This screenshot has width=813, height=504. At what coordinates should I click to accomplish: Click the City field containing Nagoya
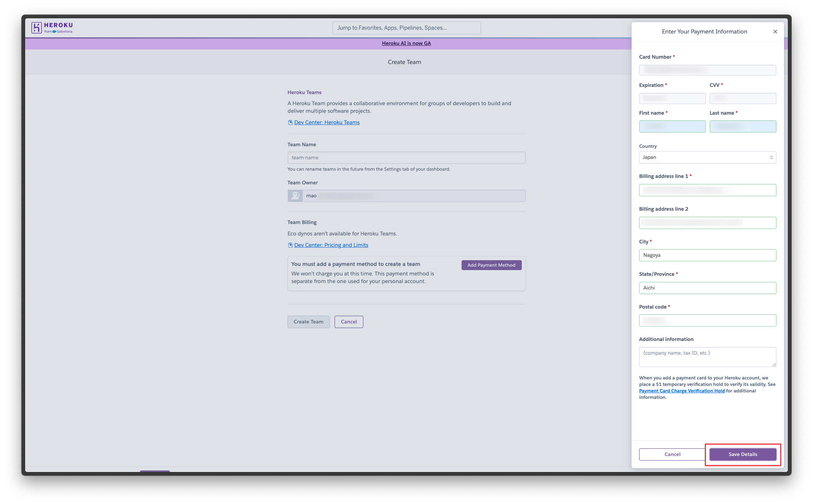click(707, 255)
